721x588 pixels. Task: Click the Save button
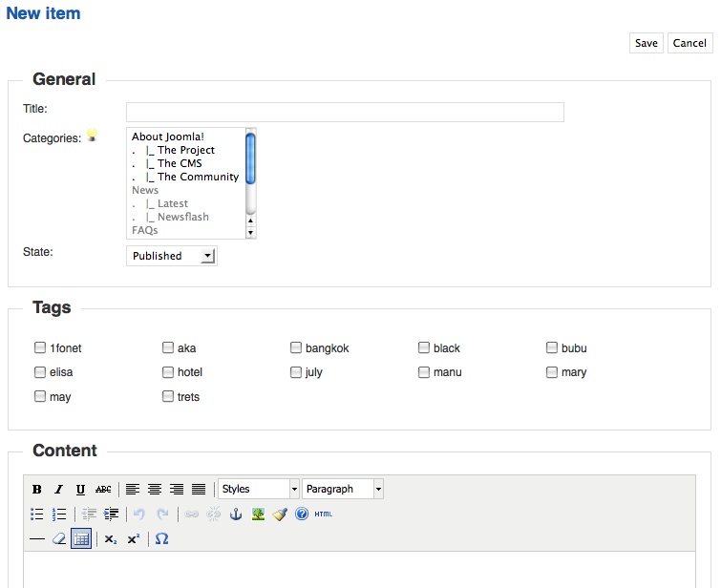(647, 43)
